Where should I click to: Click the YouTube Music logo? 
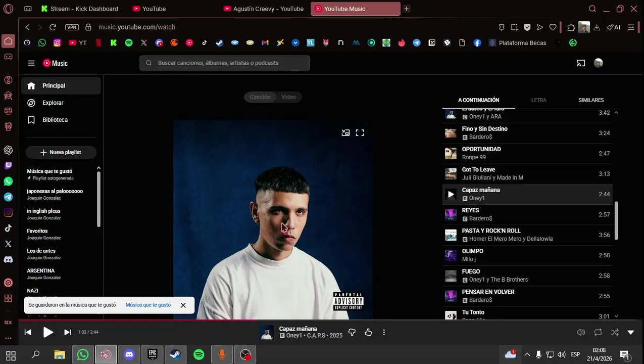pos(55,63)
